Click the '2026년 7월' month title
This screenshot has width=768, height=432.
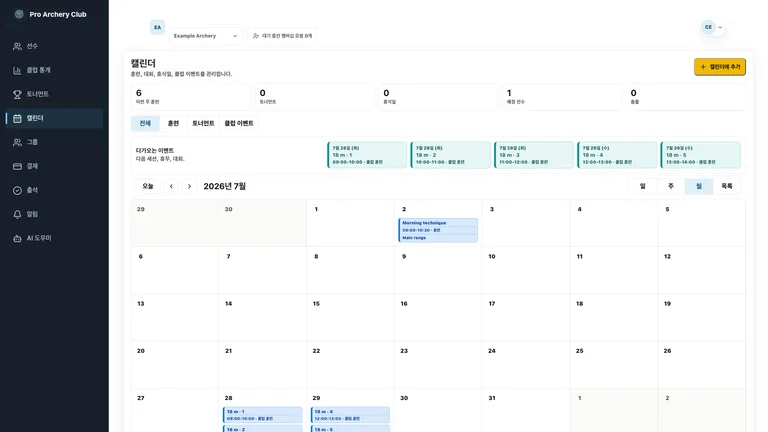[x=224, y=186]
